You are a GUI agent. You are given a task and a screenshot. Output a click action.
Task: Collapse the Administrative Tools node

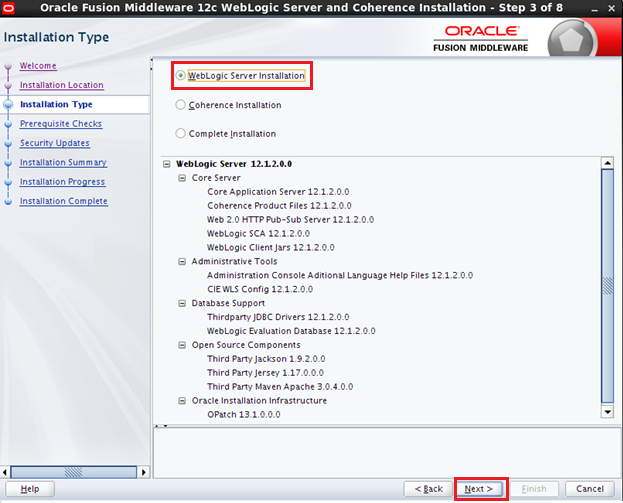(182, 261)
